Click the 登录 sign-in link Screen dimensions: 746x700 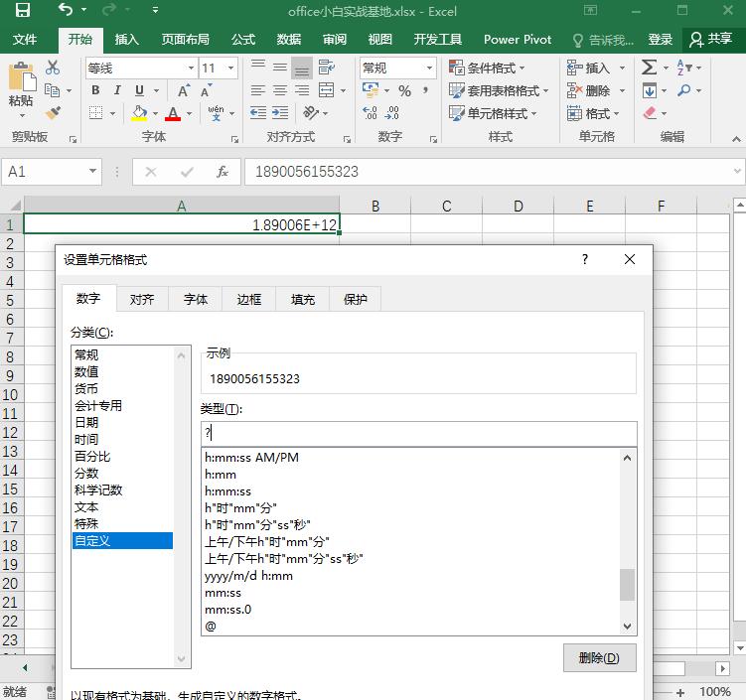(x=660, y=40)
